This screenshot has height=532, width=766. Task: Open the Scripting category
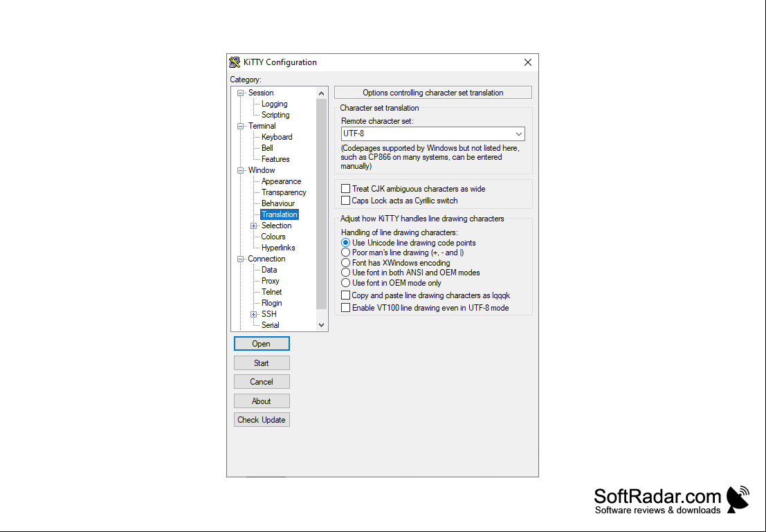tap(275, 115)
